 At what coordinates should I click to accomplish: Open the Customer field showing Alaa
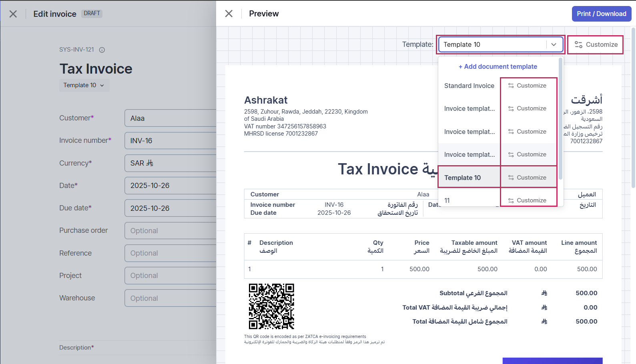(170, 118)
